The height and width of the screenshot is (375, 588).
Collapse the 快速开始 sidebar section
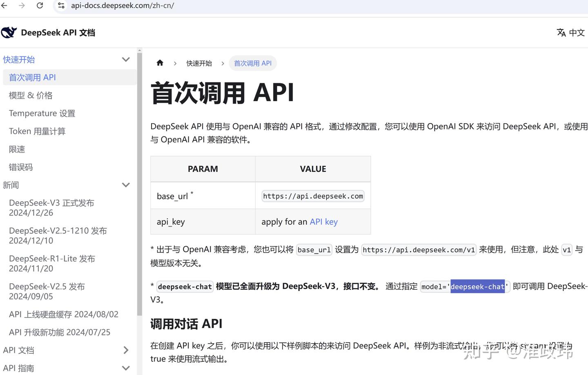click(126, 59)
